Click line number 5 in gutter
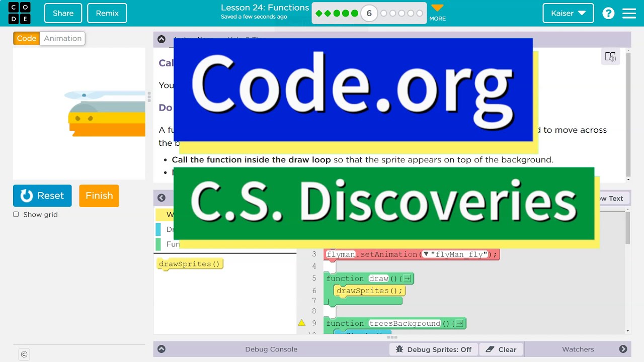 [x=314, y=279]
